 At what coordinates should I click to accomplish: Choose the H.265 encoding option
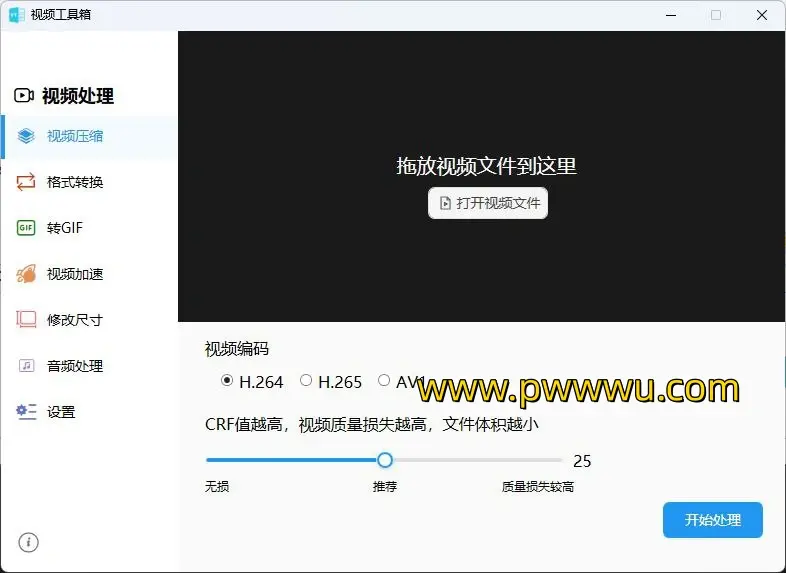(306, 381)
